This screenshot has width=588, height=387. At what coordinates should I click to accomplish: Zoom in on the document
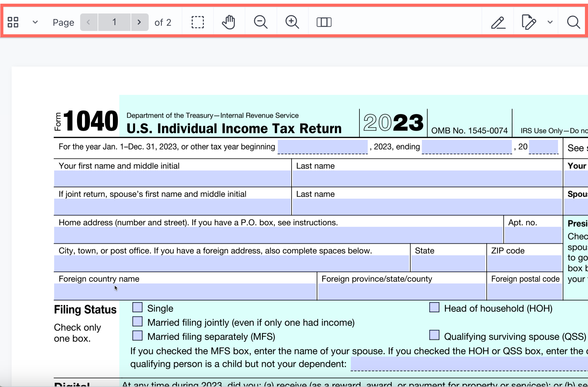[x=292, y=22]
